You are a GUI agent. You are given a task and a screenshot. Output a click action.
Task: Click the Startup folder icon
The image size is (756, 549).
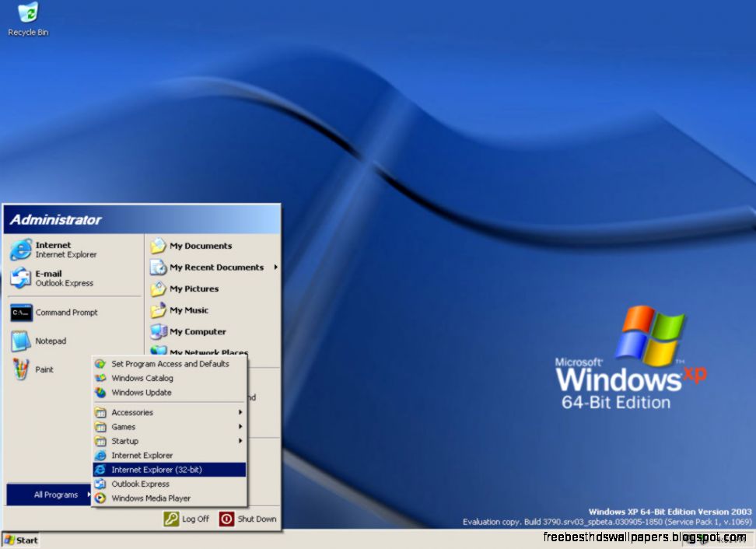tap(100, 441)
